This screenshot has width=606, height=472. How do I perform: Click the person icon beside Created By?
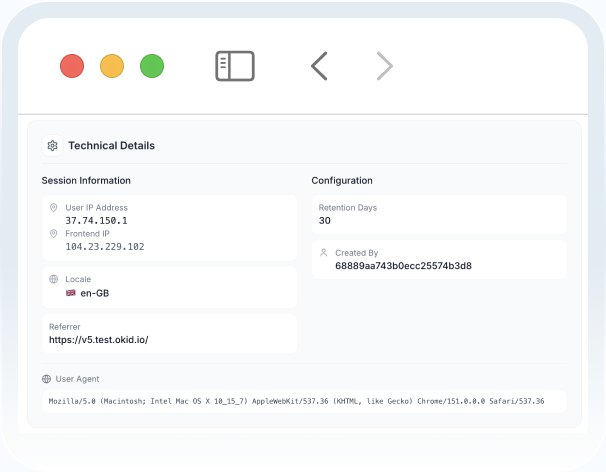[324, 253]
